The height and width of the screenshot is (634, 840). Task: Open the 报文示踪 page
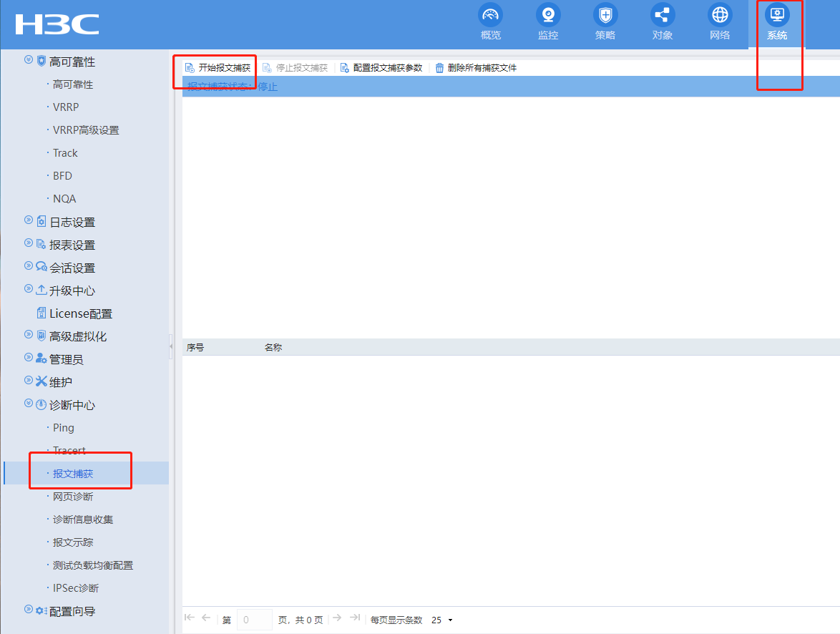[73, 542]
